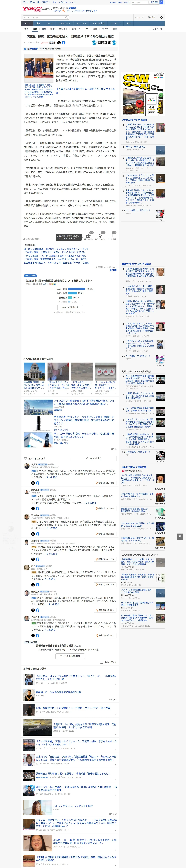Click the コメントを書く pencil button
Screen dimensions: 186x868
click(x=93, y=458)
